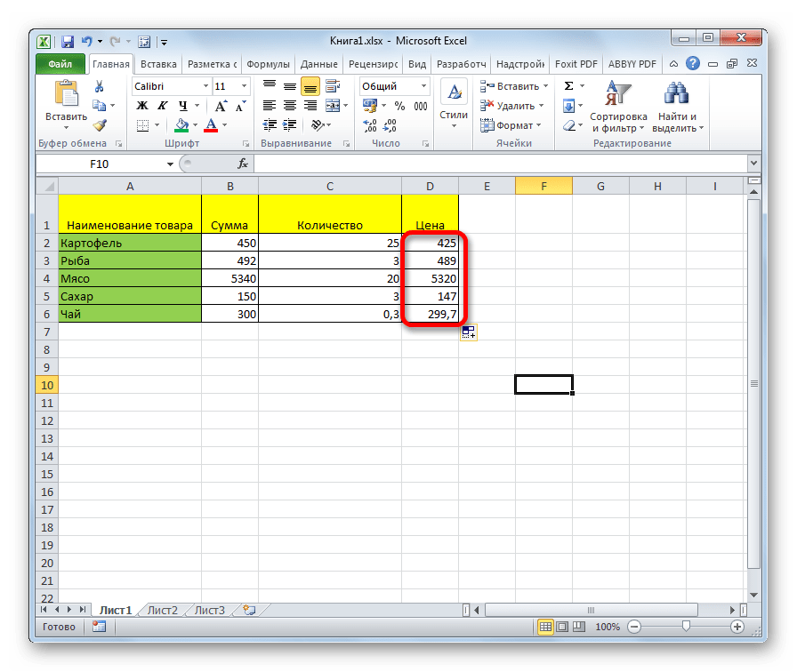
Task: Increase font size with large A icon
Action: pyautogui.click(x=220, y=106)
